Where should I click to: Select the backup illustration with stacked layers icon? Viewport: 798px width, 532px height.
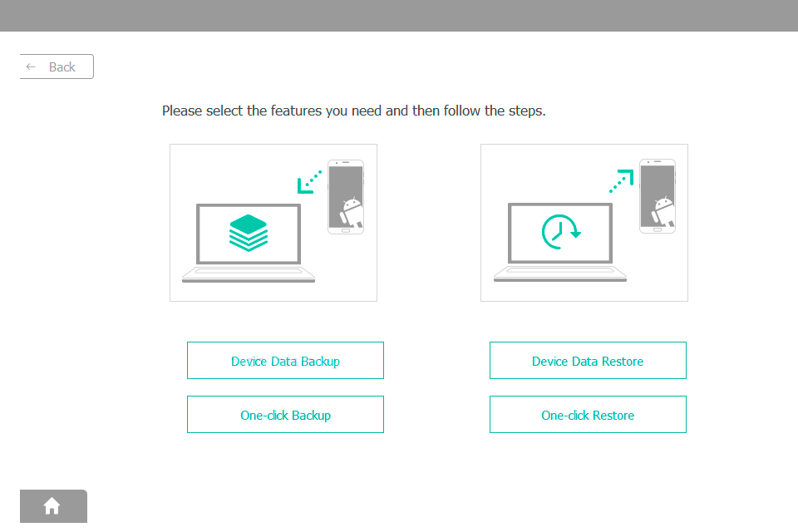pyautogui.click(x=273, y=222)
